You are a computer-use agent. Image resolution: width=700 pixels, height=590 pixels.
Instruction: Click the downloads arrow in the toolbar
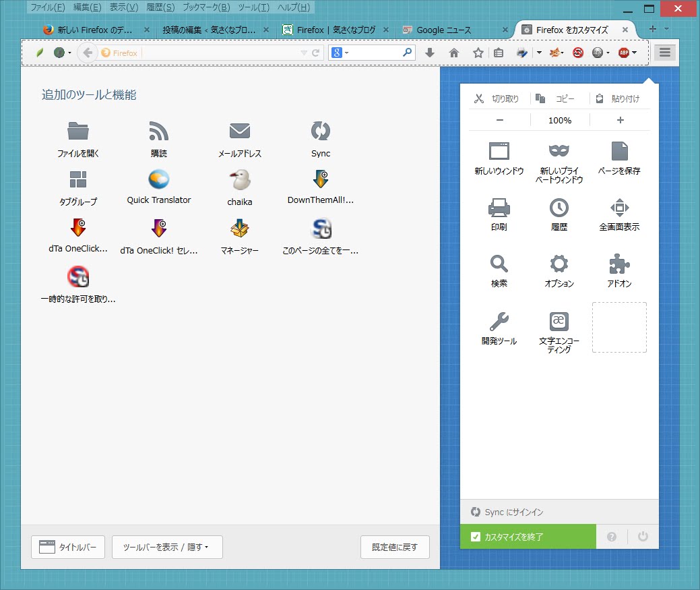429,53
